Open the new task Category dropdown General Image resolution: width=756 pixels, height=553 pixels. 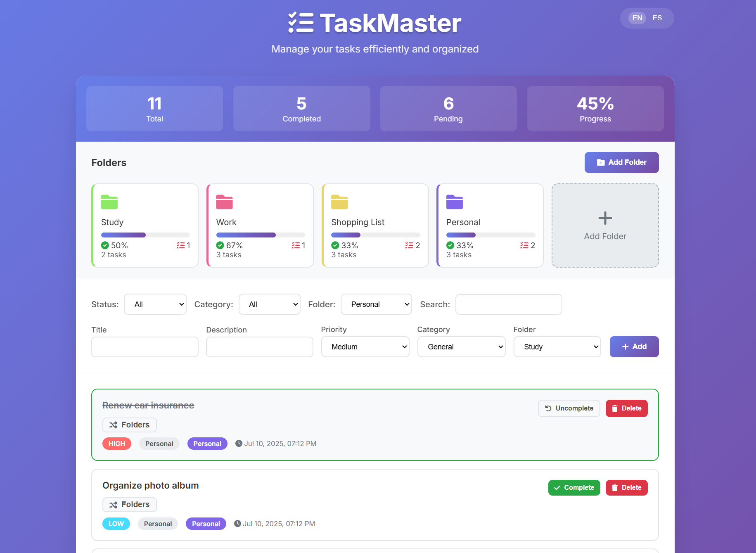tap(462, 347)
